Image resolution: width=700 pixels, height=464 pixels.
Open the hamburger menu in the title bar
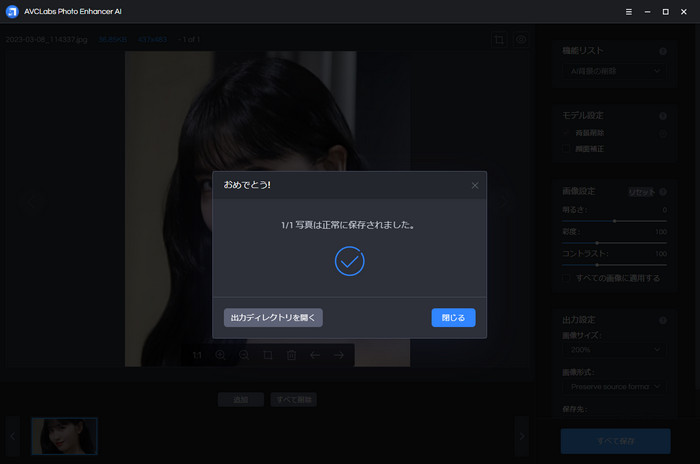pos(629,12)
